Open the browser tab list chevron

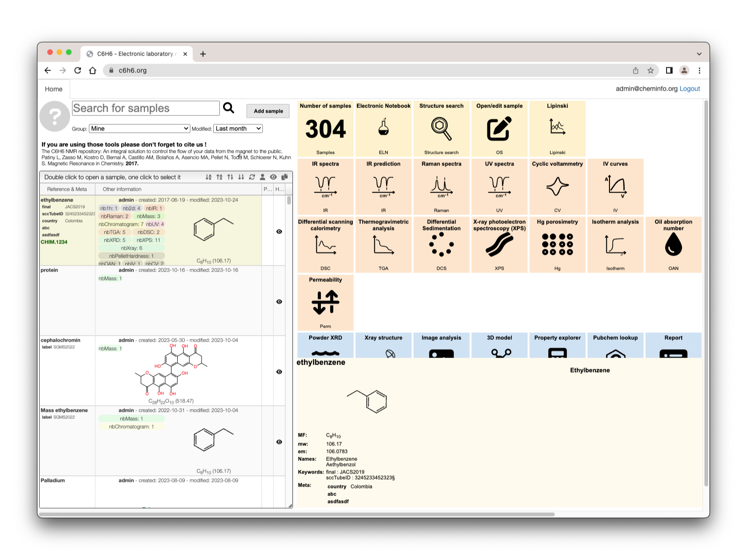pos(699,54)
